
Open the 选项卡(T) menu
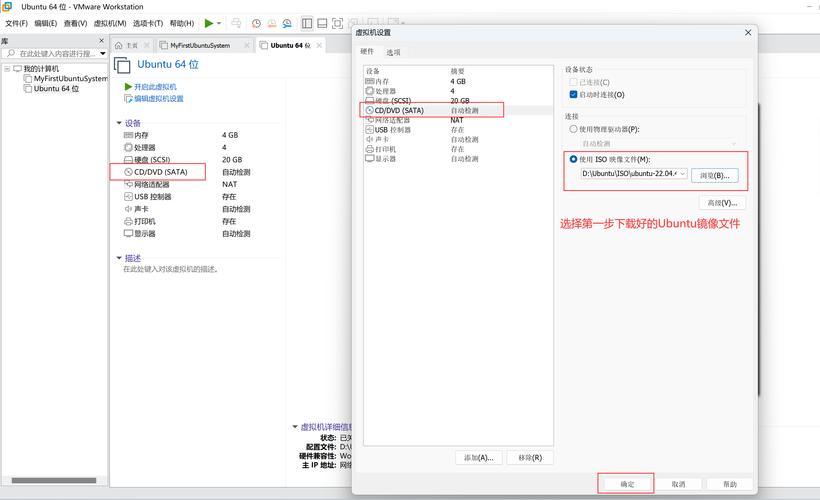click(x=148, y=23)
